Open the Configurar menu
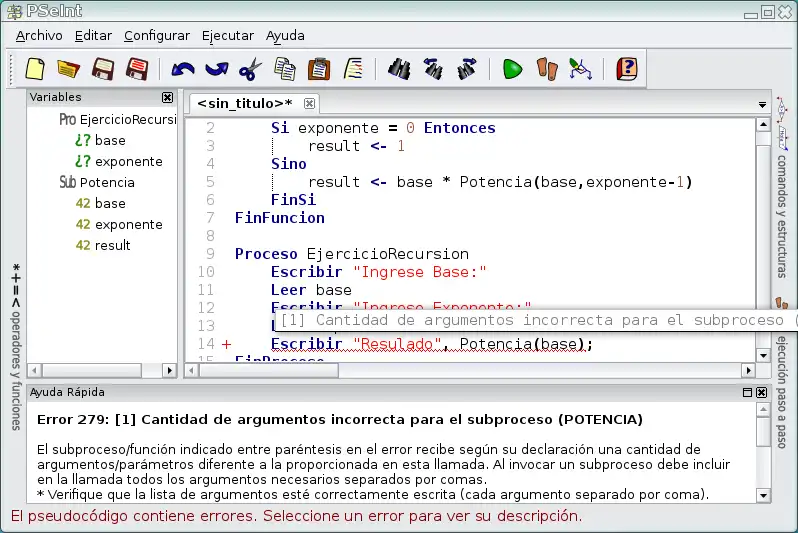The image size is (798, 533). click(x=156, y=35)
